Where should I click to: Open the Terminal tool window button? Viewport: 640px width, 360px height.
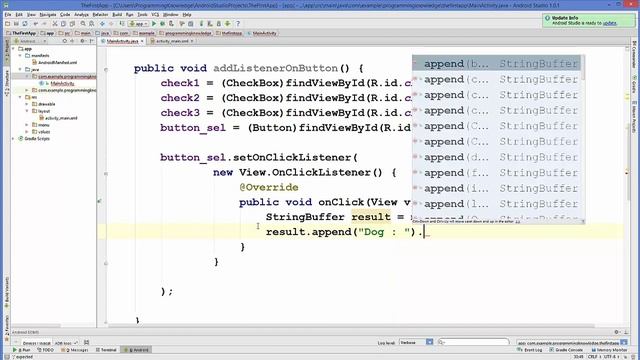tap(106, 350)
